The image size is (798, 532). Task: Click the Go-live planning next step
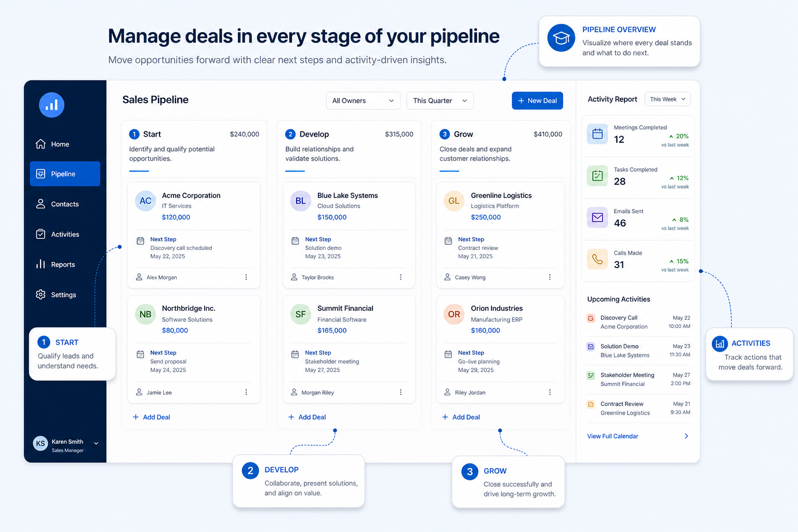(x=479, y=362)
